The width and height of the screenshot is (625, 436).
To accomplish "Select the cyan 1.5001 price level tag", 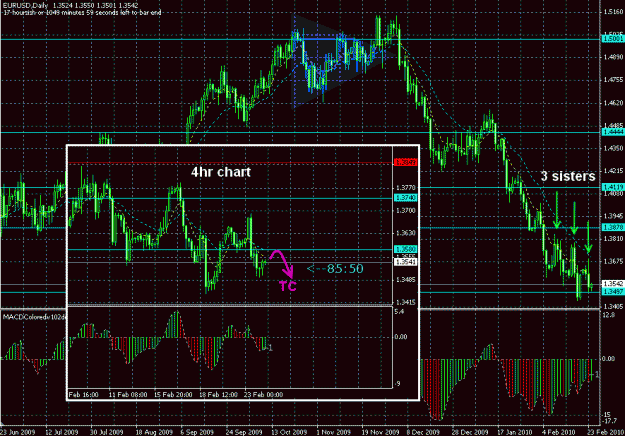I will pos(613,39).
